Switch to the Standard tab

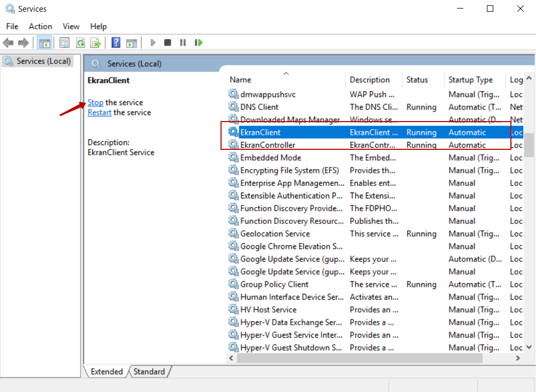(149, 372)
